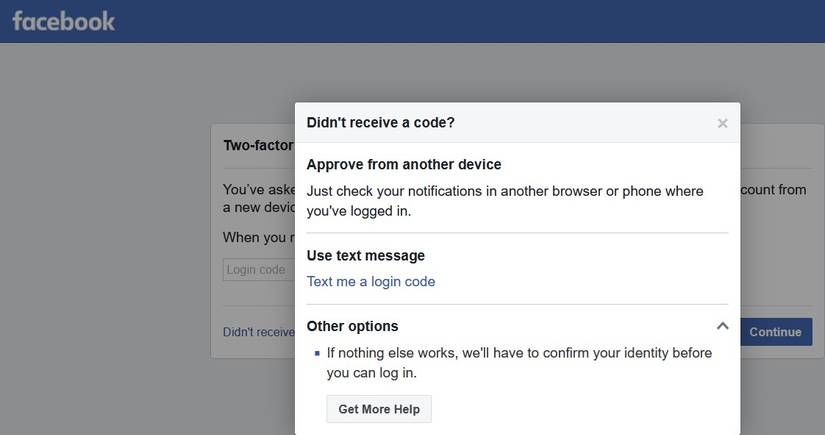Select the "Use text message" heading
Viewport: 825px width, 435px height.
[366, 255]
